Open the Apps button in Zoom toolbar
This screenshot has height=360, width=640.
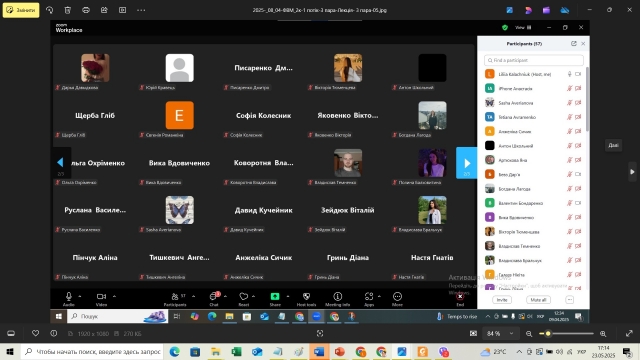click(x=369, y=299)
